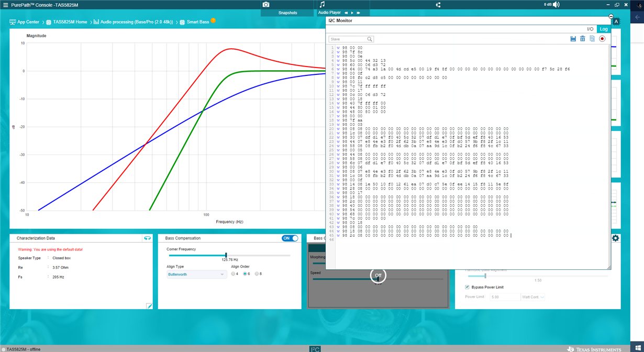This screenshot has width=644, height=352.
Task: Go to TAS5825M Home in breadcrumb
Action: click(x=66, y=22)
